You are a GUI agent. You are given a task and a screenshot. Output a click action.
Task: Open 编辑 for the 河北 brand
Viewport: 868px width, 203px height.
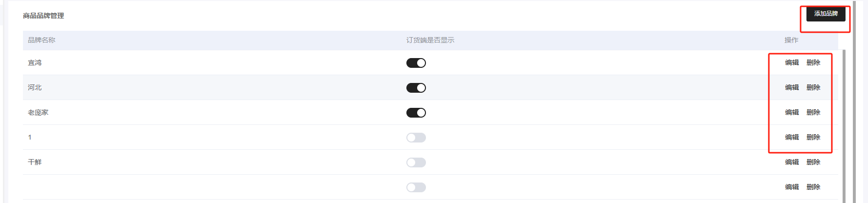tap(792, 87)
